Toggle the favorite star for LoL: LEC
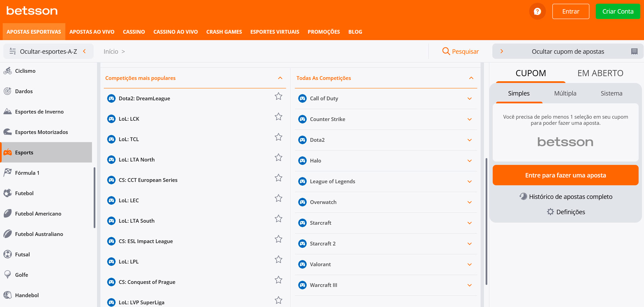The width and height of the screenshot is (644, 307). [x=278, y=198]
